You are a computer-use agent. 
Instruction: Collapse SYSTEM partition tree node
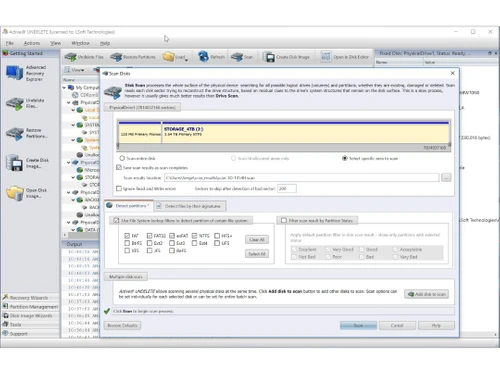tap(73, 125)
